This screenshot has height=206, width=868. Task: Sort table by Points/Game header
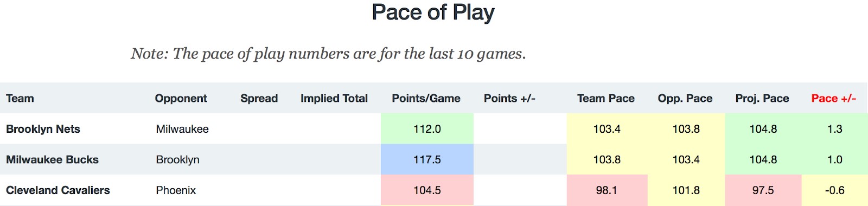(426, 99)
